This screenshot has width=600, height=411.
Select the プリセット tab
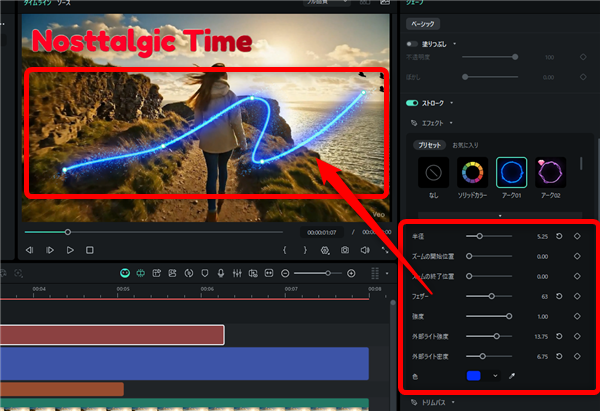tap(430, 145)
